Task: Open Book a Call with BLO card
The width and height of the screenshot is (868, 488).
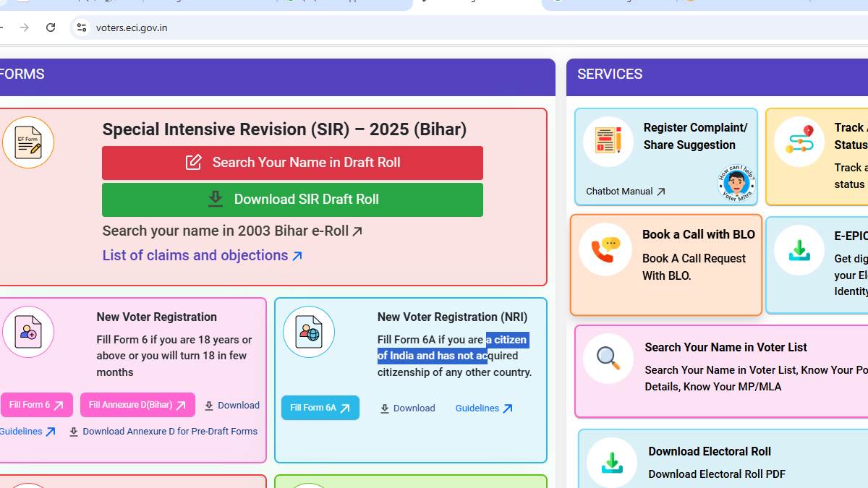Action: pos(666,265)
